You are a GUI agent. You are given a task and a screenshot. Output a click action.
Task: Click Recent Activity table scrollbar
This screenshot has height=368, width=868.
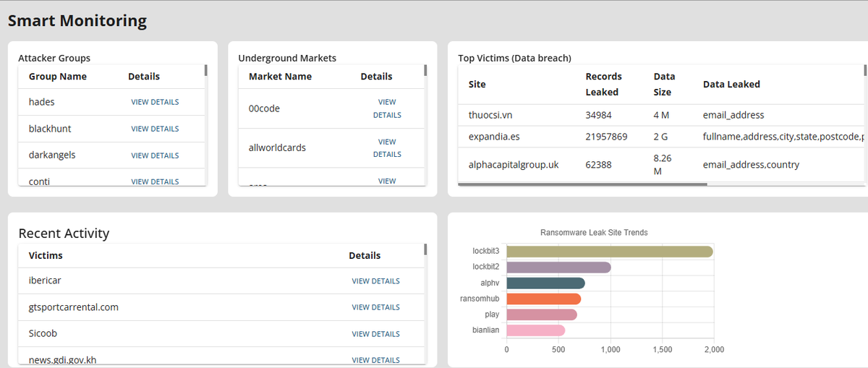(425, 249)
